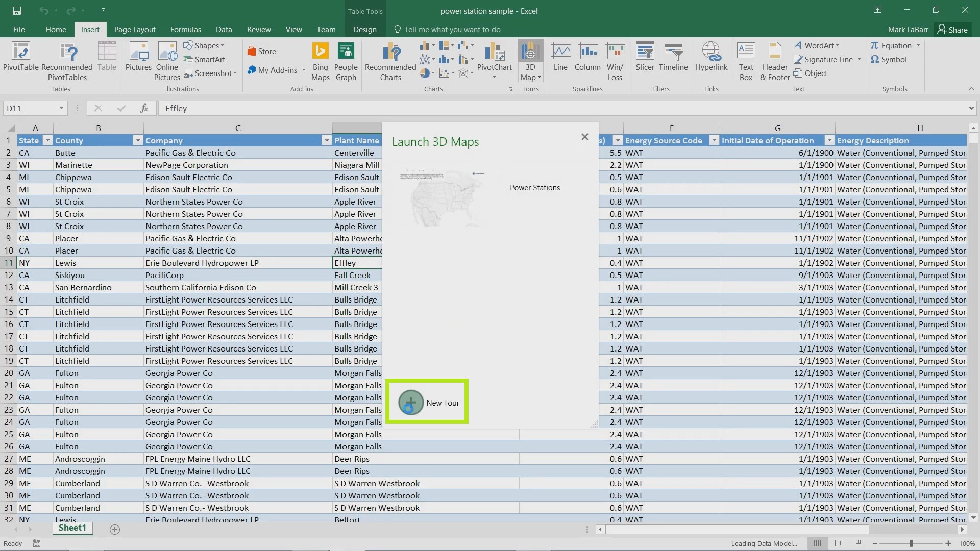The height and width of the screenshot is (551, 980).
Task: Launch People Graph add-in
Action: 346,61
